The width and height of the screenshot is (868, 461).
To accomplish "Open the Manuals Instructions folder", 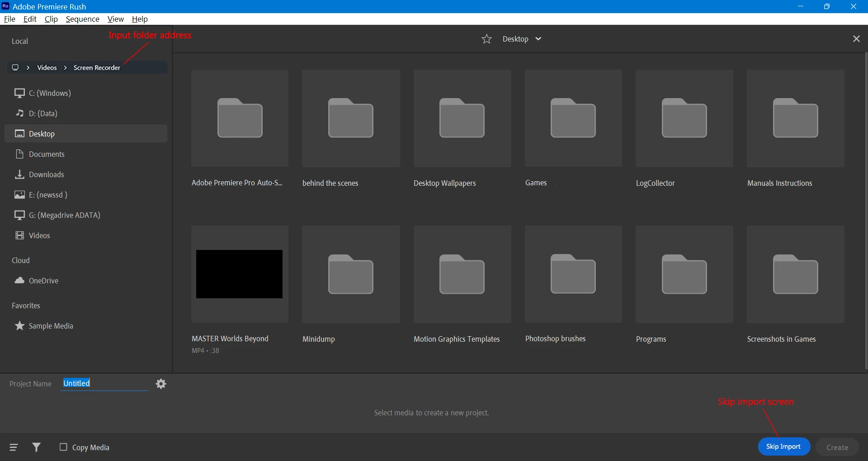I will [796, 118].
